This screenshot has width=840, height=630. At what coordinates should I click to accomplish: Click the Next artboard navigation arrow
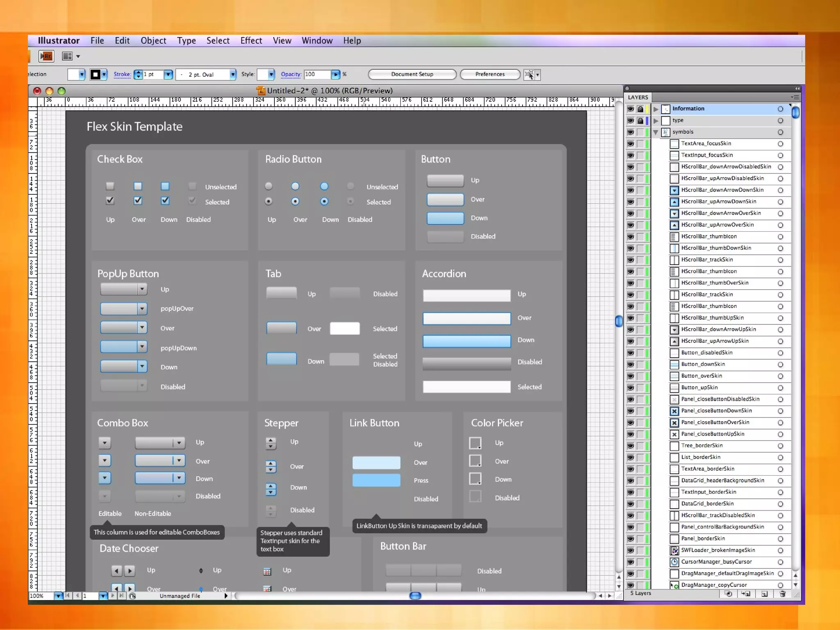(x=113, y=596)
